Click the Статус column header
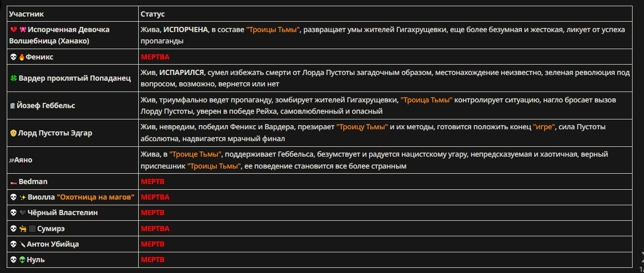The height and width of the screenshot is (273, 644). pos(153,14)
